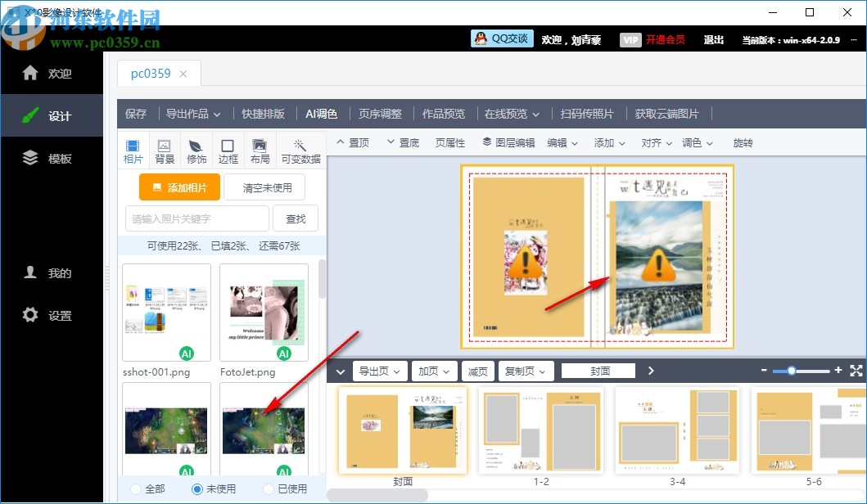867x504 pixels.
Task: Switch to the pc0359 document tab
Action: point(151,73)
